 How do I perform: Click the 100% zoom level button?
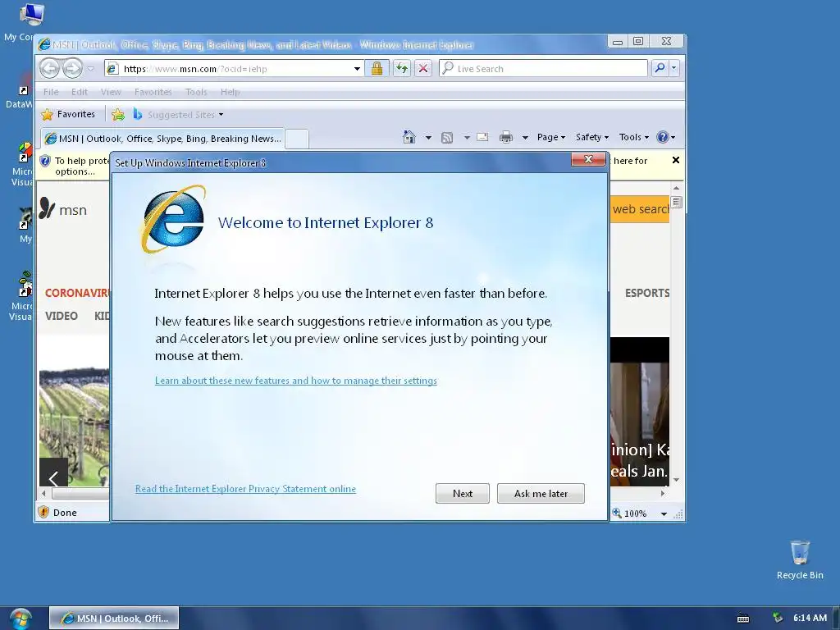[x=629, y=514]
